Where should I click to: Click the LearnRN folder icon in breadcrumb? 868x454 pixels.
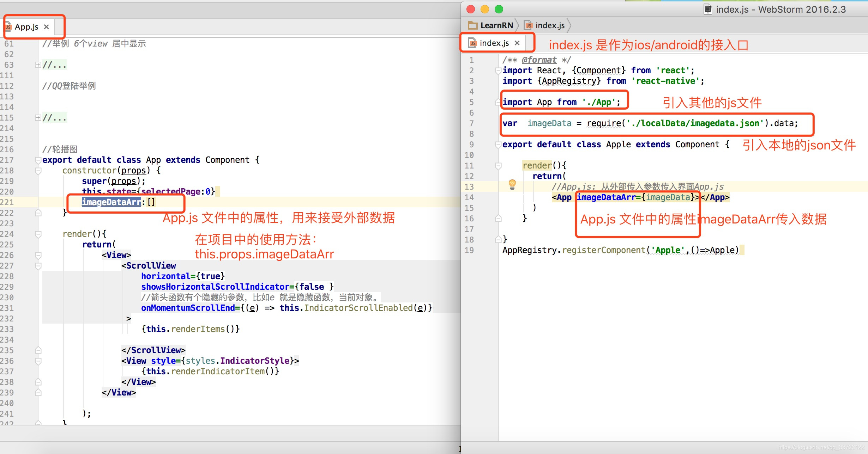(472, 25)
